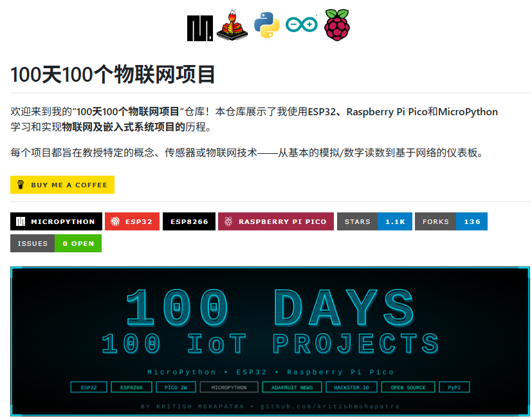Viewport: 532px width, 419px height.
Task: Open the Buy Me A Coffee badge
Action: [x=62, y=185]
